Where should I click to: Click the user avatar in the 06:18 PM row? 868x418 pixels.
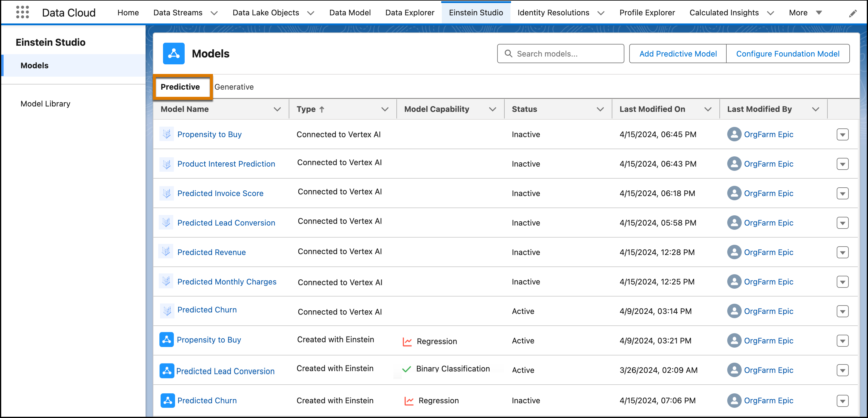(734, 193)
